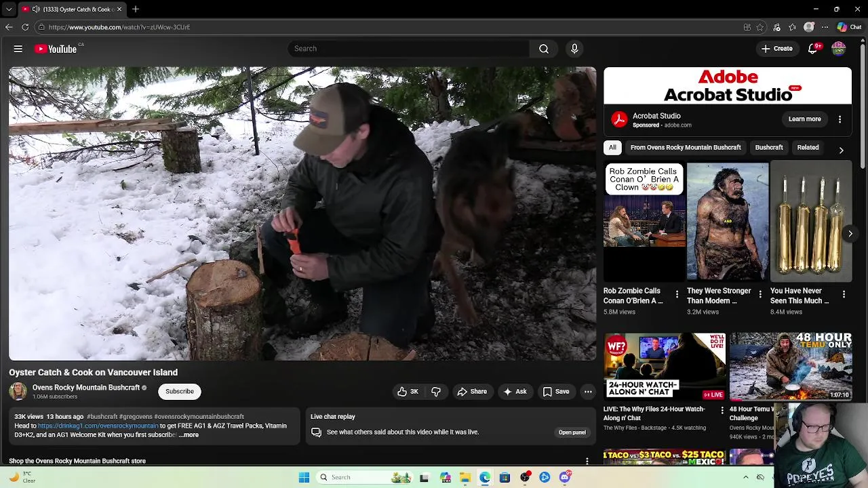Open more actions ellipsis beside Save
868x488 pixels.
pyautogui.click(x=588, y=391)
